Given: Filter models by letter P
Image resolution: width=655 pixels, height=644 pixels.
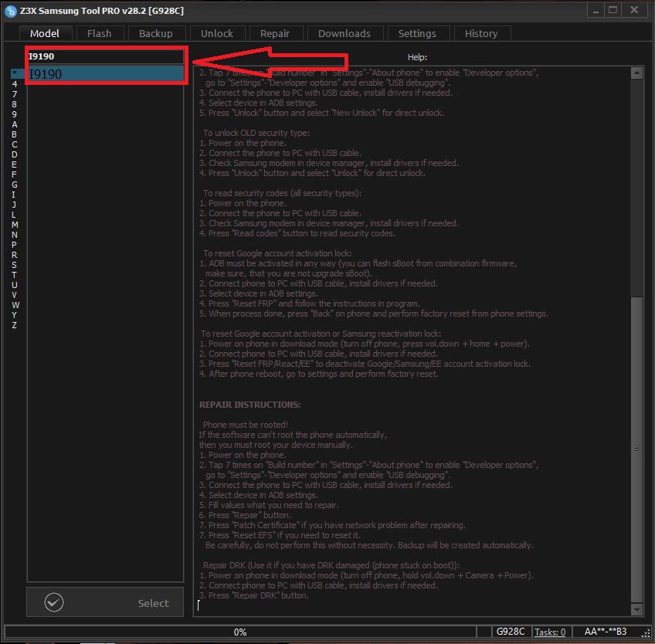Looking at the screenshot, I should (14, 245).
